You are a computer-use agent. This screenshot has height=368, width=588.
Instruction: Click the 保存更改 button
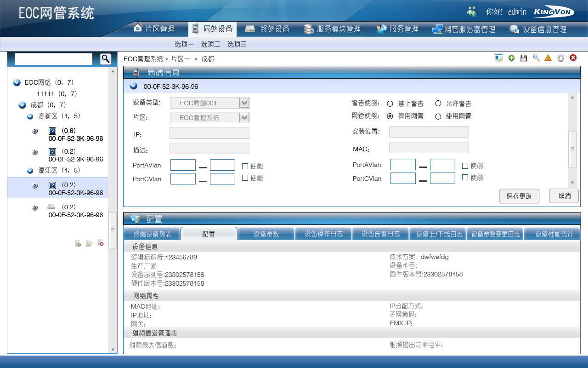519,196
